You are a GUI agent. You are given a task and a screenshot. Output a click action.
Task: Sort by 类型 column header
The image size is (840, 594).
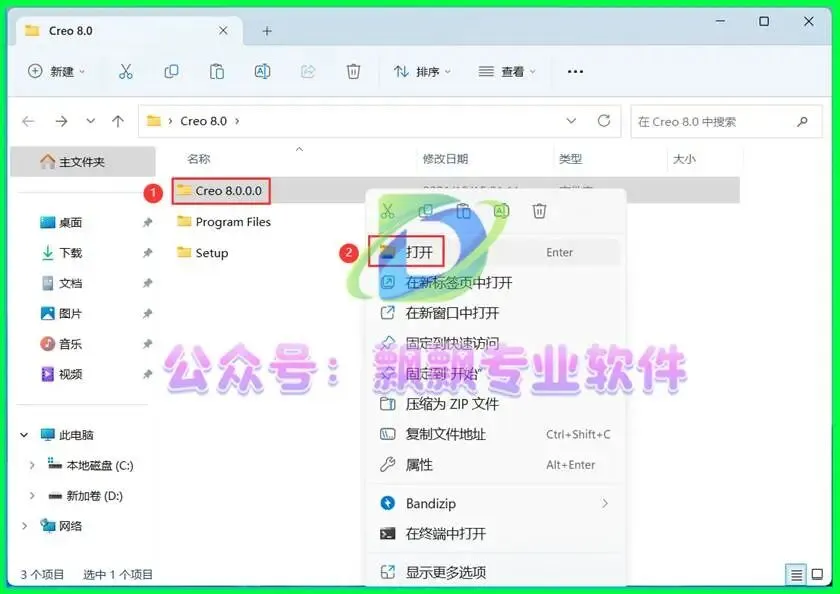570,159
